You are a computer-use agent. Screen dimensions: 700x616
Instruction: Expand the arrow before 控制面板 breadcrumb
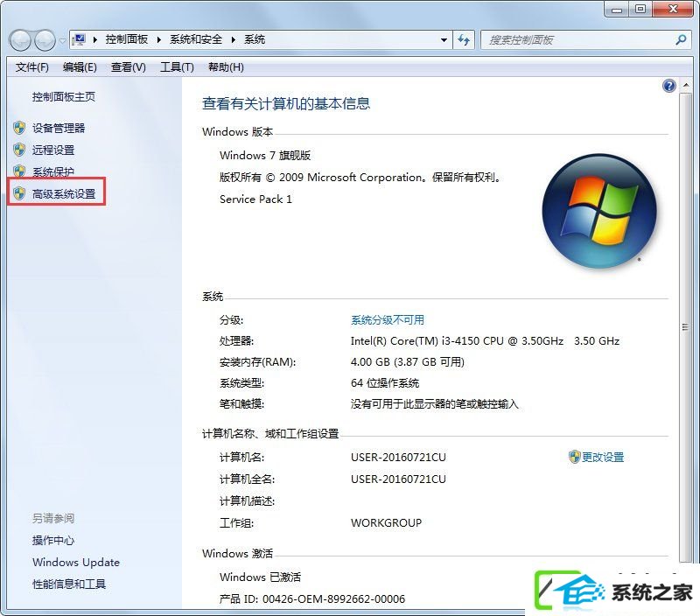pos(95,39)
